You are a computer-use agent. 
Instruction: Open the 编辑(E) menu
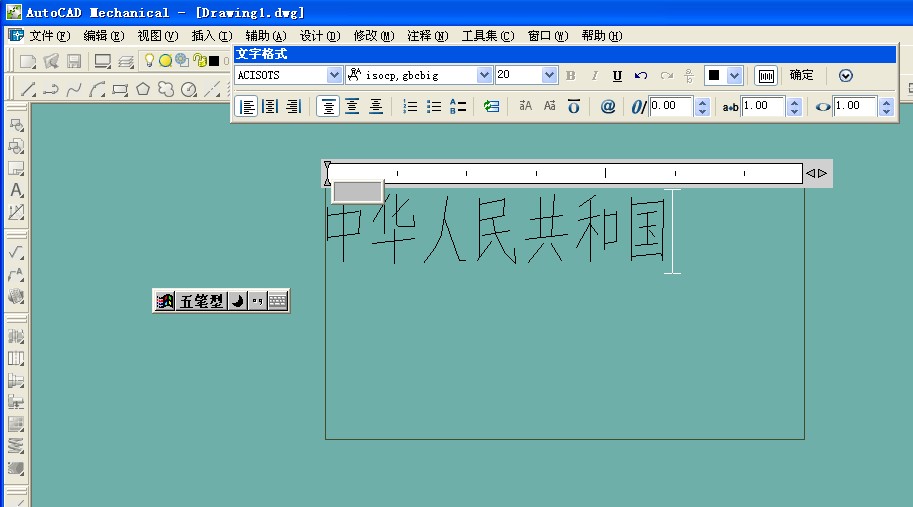tap(104, 36)
